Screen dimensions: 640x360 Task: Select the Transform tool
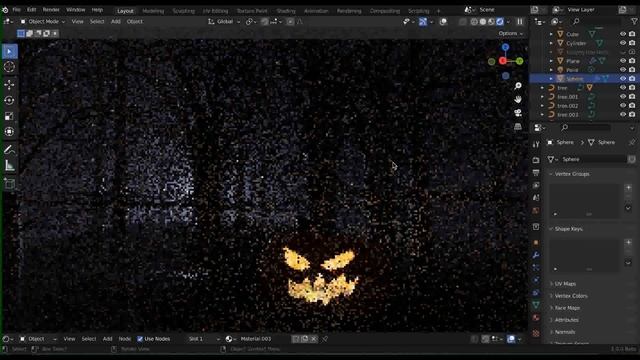[9, 132]
